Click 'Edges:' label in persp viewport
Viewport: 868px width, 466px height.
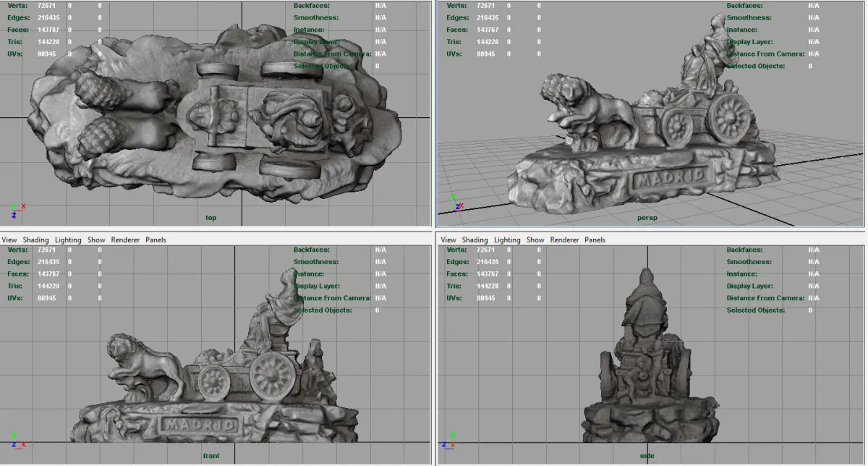pyautogui.click(x=458, y=17)
